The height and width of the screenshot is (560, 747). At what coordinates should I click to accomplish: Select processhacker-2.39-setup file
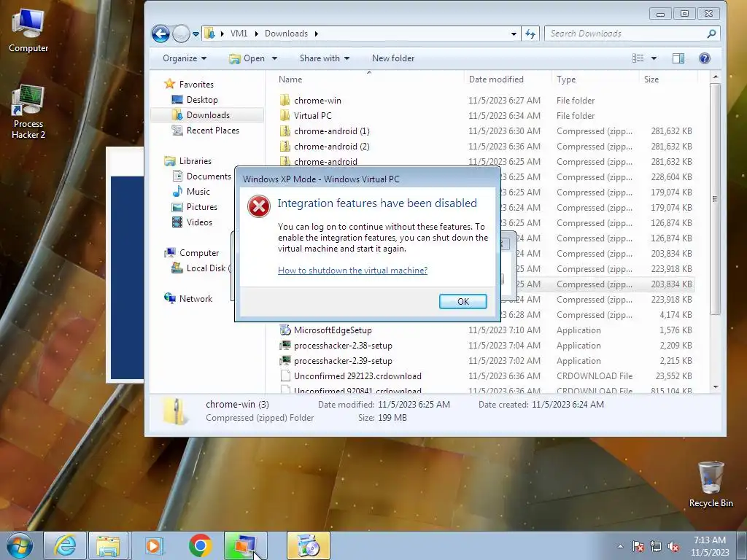pyautogui.click(x=343, y=360)
